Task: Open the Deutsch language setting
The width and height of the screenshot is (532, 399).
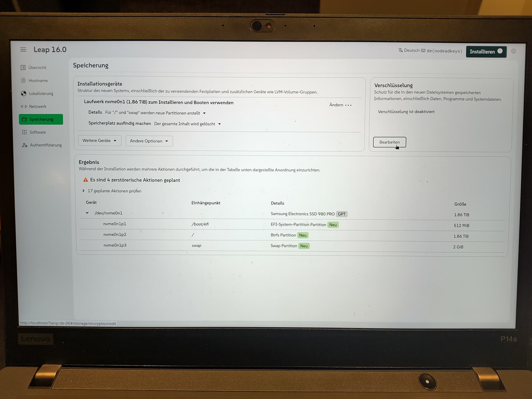Action: (x=409, y=50)
